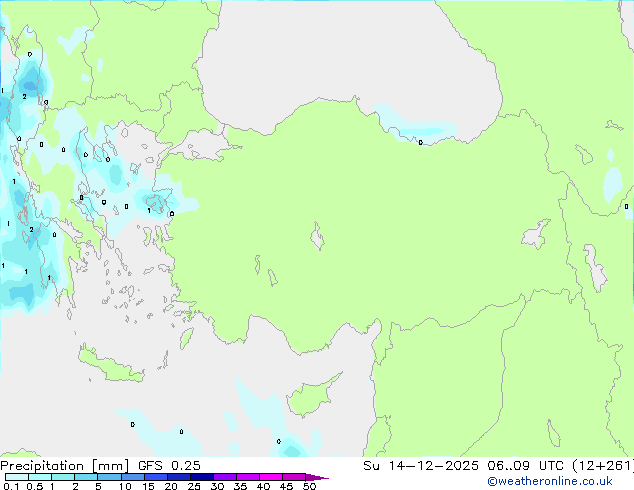Click the "06..09 UTC" time text

(525, 466)
